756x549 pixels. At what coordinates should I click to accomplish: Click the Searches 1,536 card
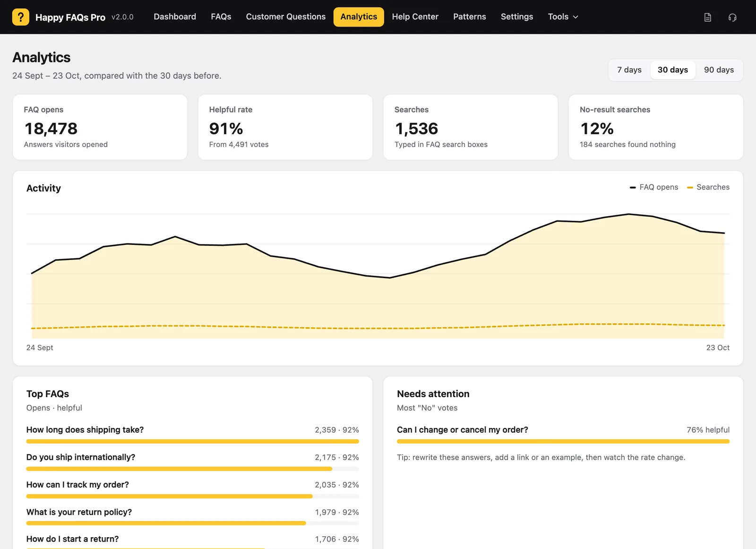(471, 127)
